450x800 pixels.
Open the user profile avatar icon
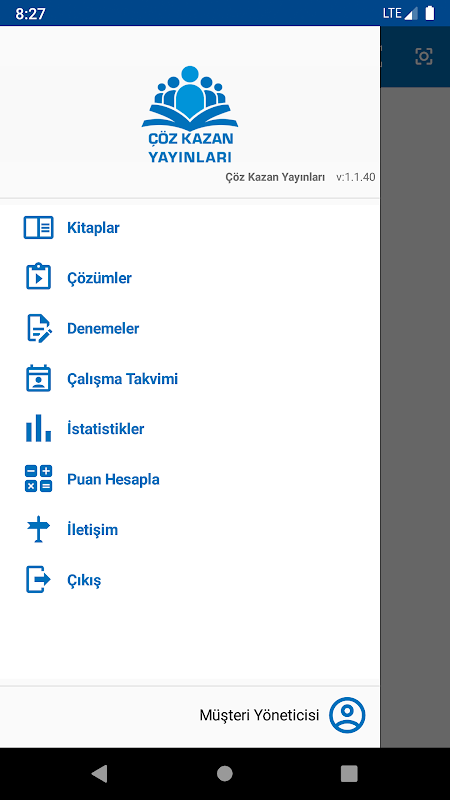click(x=347, y=715)
